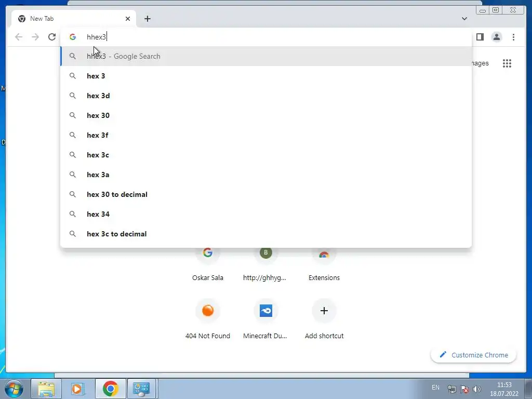The height and width of the screenshot is (399, 532).
Task: Pick the 'hex 3' suggestion
Action: [266, 76]
